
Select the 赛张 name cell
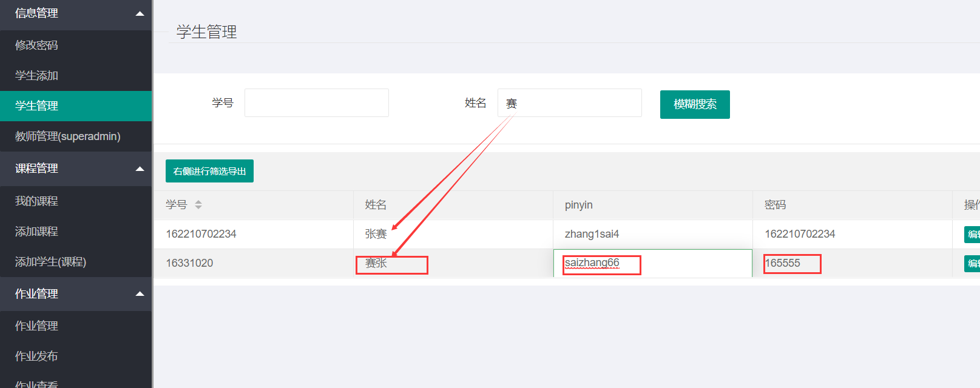tap(453, 263)
